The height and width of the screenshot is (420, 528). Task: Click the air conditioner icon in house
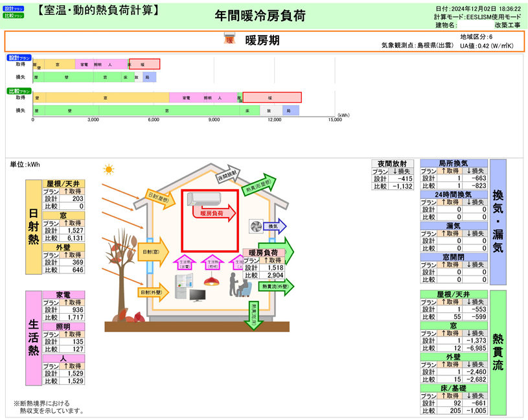204,200
